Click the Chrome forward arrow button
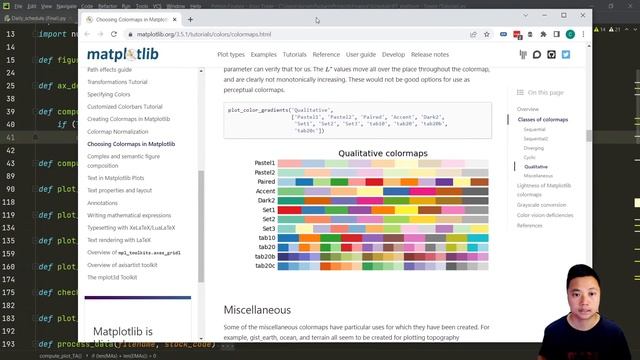 100,34
